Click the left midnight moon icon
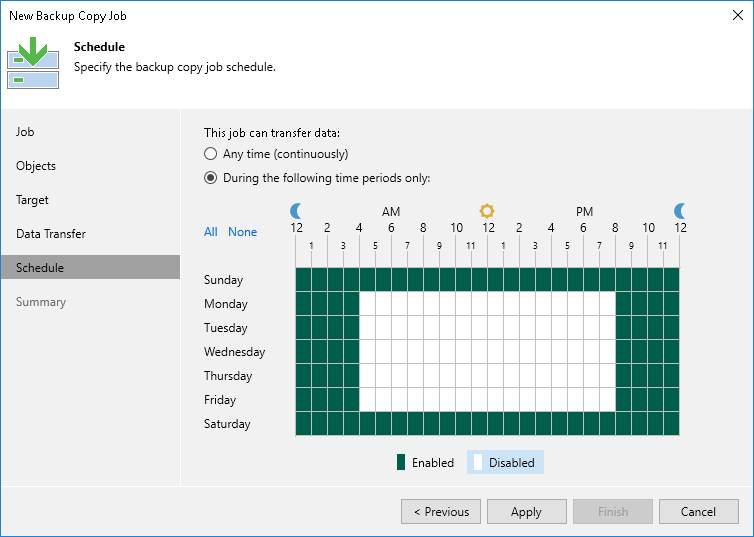 pyautogui.click(x=296, y=210)
